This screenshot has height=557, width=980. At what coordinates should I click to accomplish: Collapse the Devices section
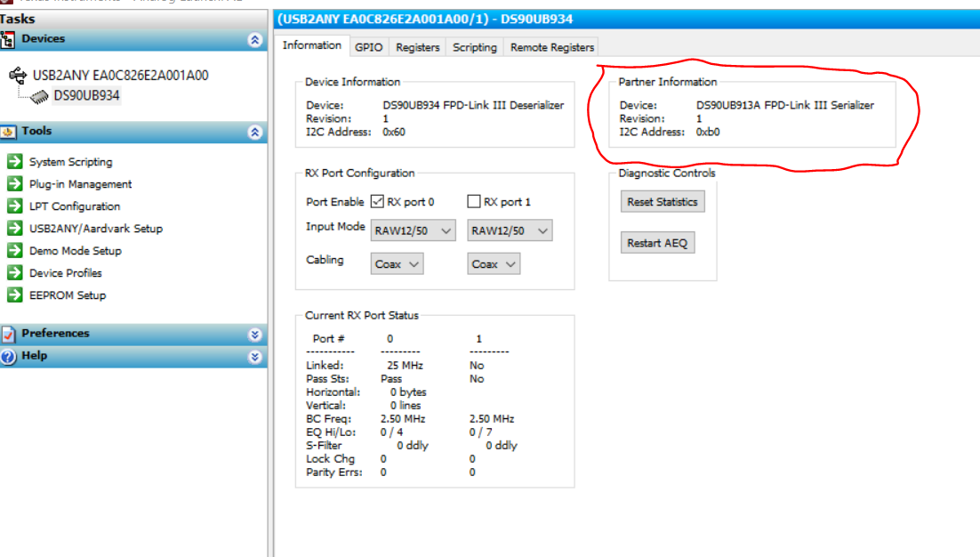pos(255,40)
